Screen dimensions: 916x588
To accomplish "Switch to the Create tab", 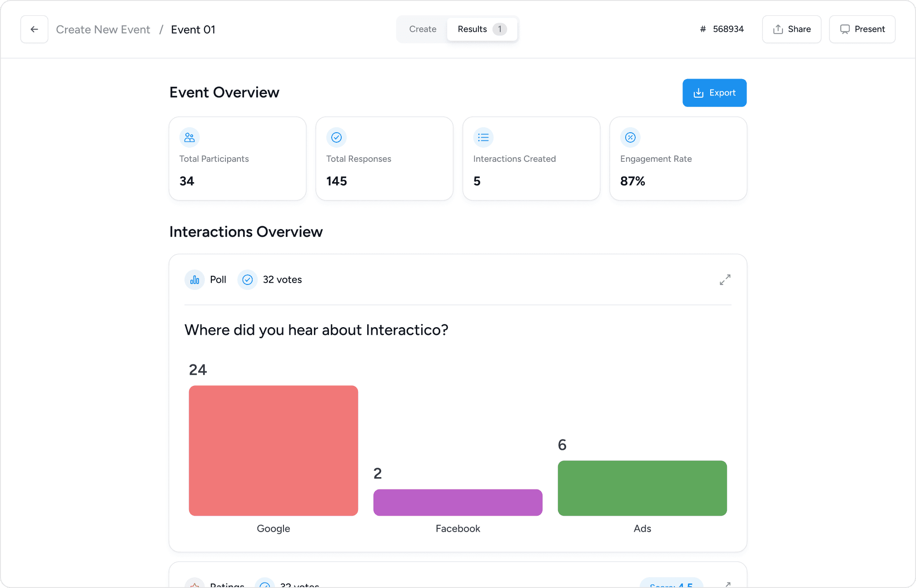I will point(423,30).
